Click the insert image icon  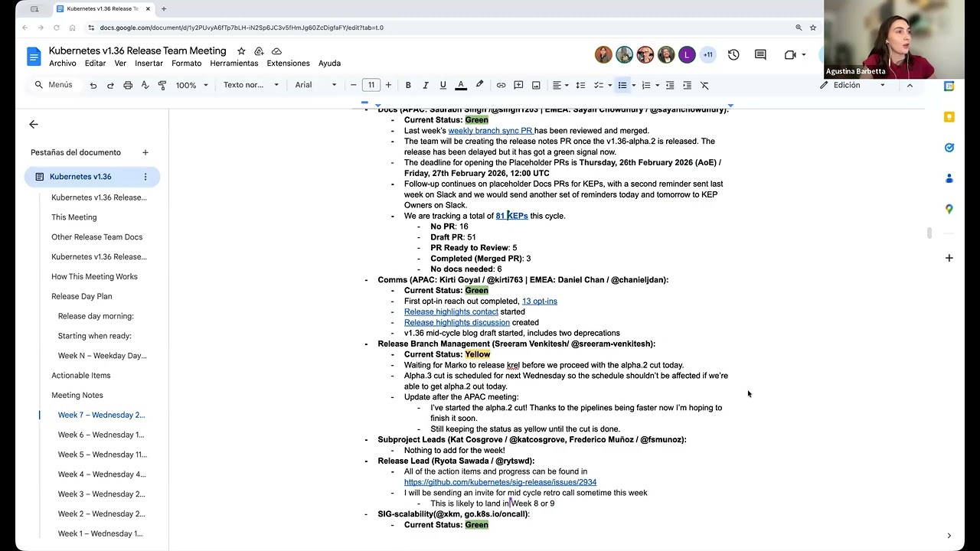[x=536, y=85]
